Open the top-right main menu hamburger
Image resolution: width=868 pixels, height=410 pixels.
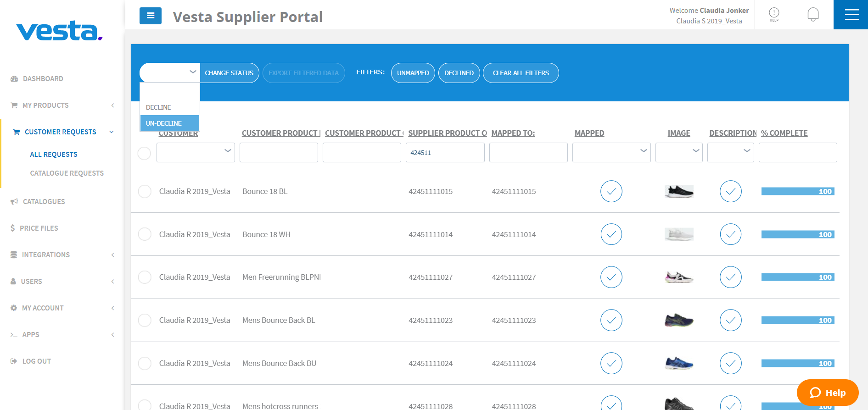pyautogui.click(x=851, y=15)
